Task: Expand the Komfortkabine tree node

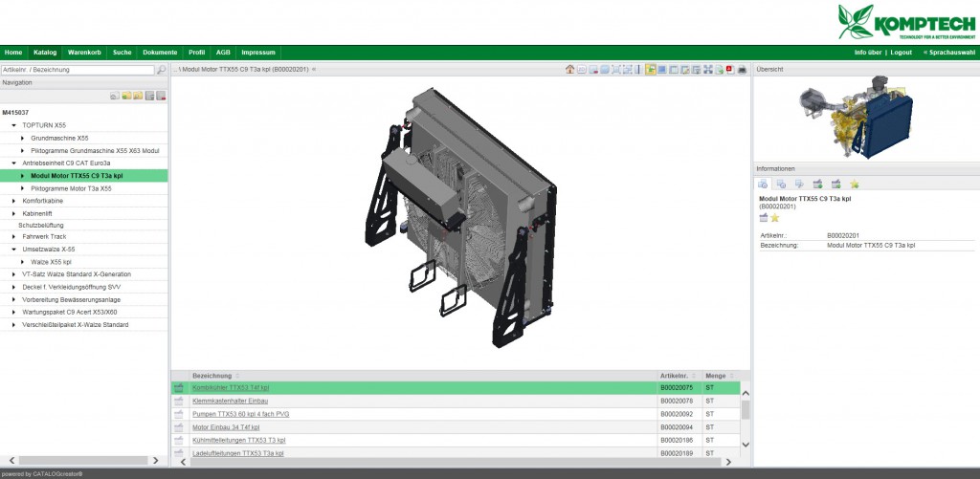Action: click(13, 201)
